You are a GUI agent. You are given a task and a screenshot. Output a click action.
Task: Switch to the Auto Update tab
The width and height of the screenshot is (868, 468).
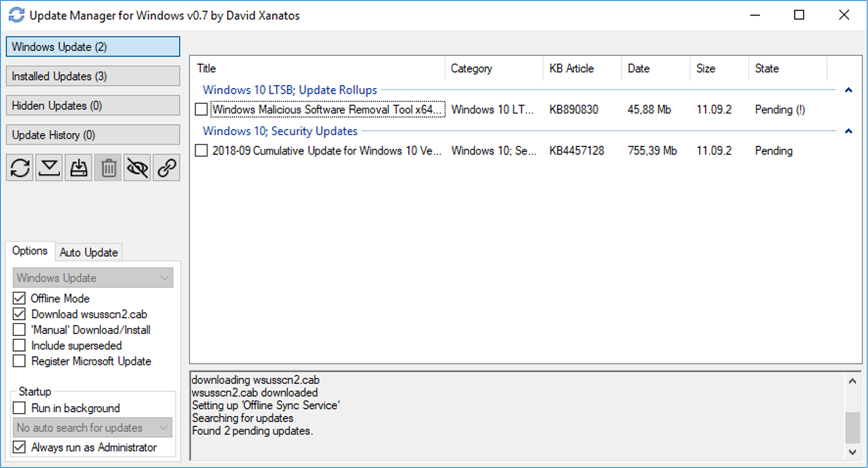click(89, 252)
